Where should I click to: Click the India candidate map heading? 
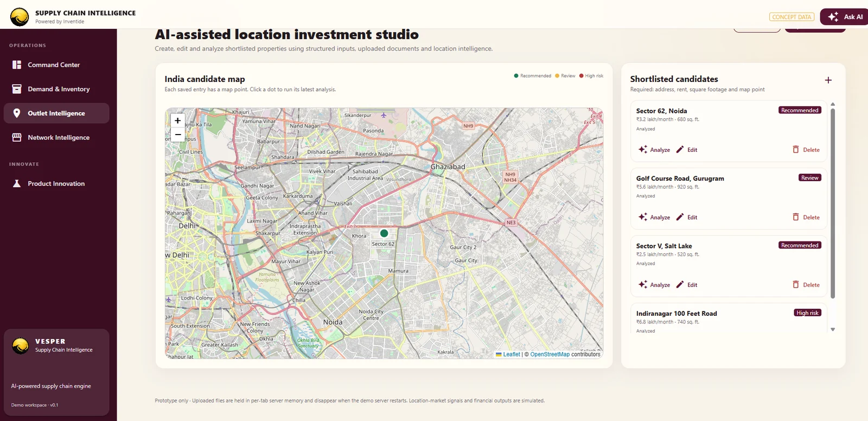205,79
